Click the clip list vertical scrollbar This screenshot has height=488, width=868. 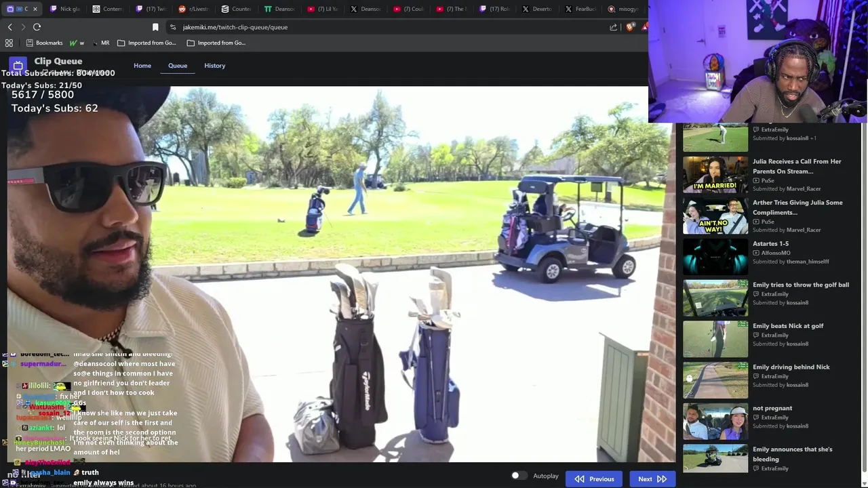click(x=864, y=298)
